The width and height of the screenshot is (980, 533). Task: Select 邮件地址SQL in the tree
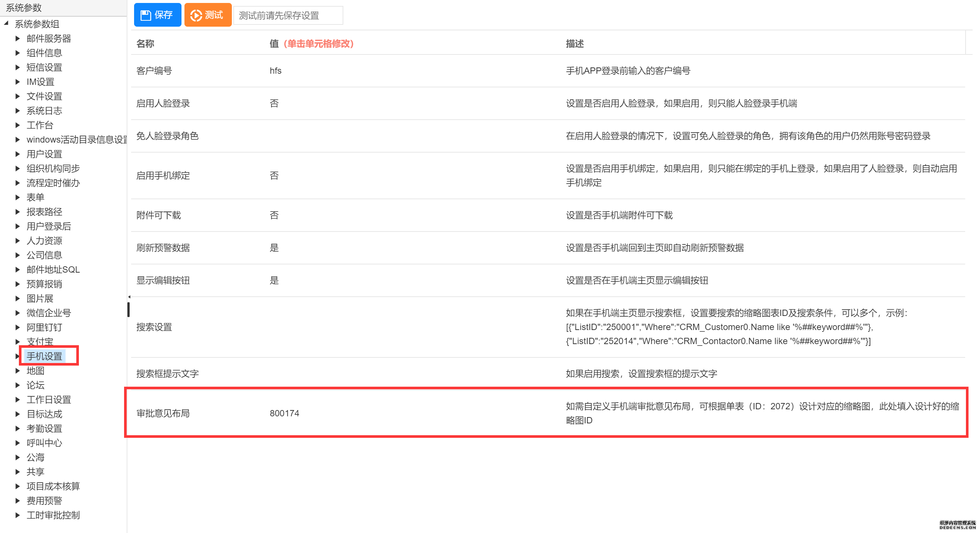click(53, 270)
